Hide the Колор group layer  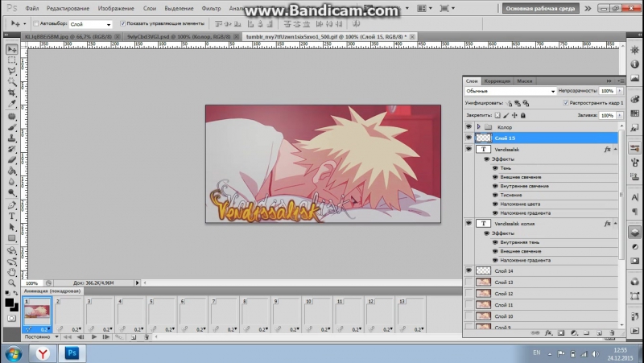469,127
